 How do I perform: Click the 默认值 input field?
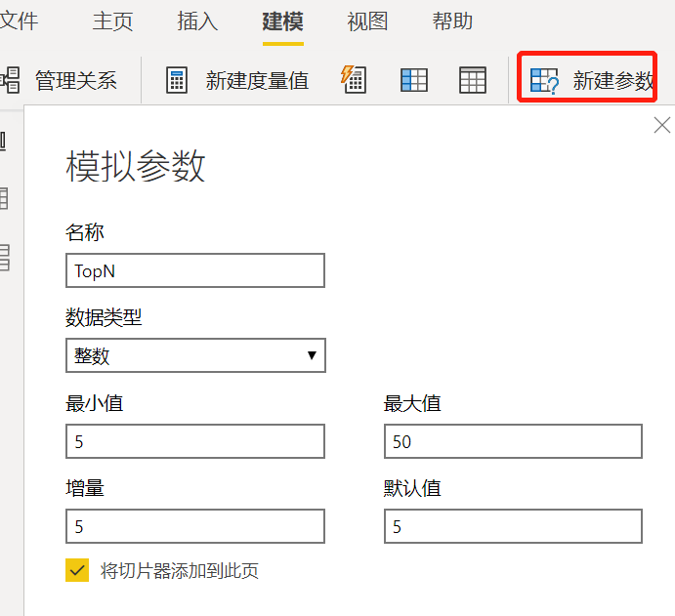513,526
